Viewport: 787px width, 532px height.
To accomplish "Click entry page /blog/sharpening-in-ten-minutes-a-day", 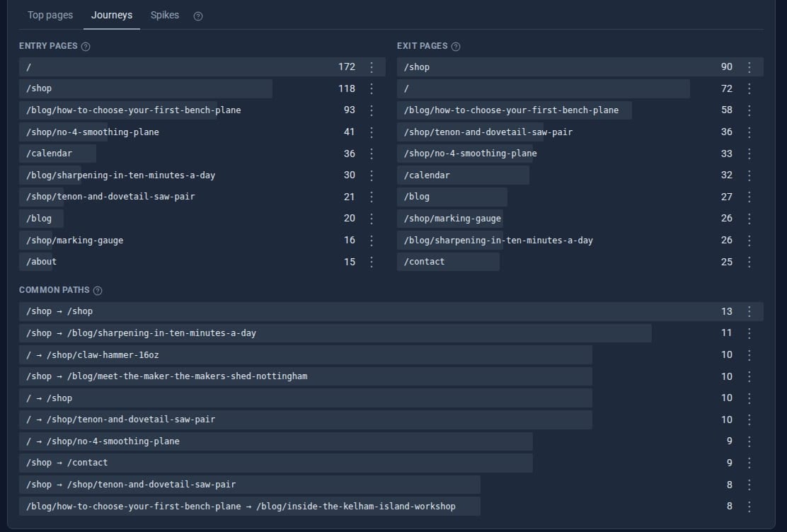I will tap(202, 175).
